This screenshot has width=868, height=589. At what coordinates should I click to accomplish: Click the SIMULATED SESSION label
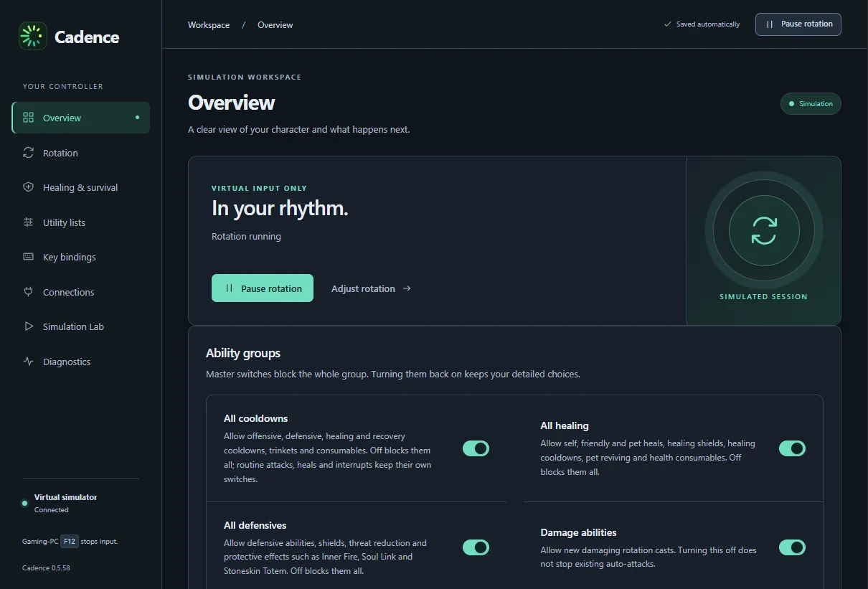(764, 296)
